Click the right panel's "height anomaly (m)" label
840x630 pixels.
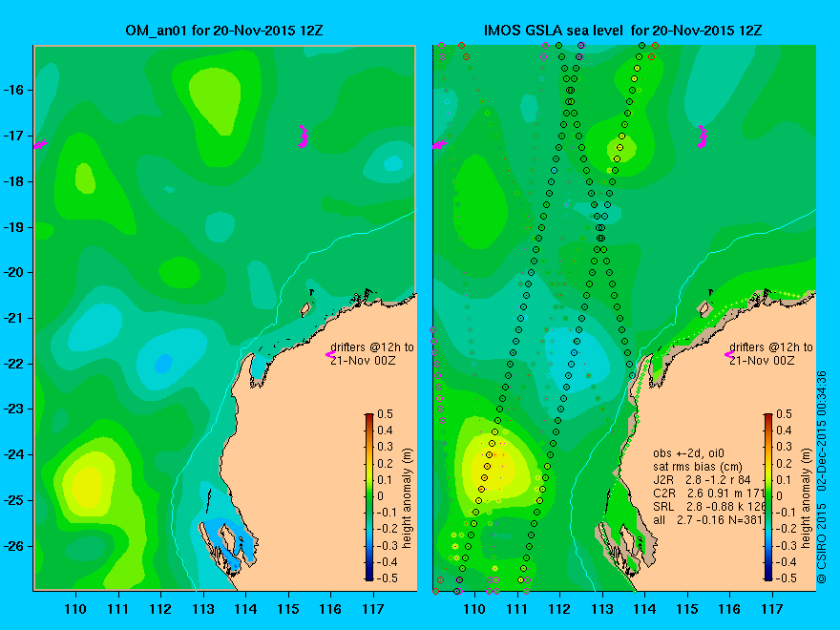[807, 498]
